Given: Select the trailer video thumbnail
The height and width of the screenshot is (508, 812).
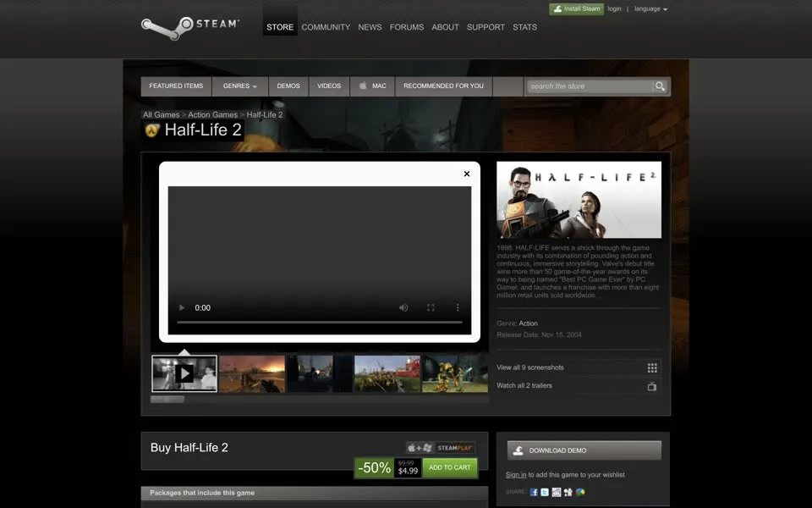Looking at the screenshot, I should pos(184,373).
